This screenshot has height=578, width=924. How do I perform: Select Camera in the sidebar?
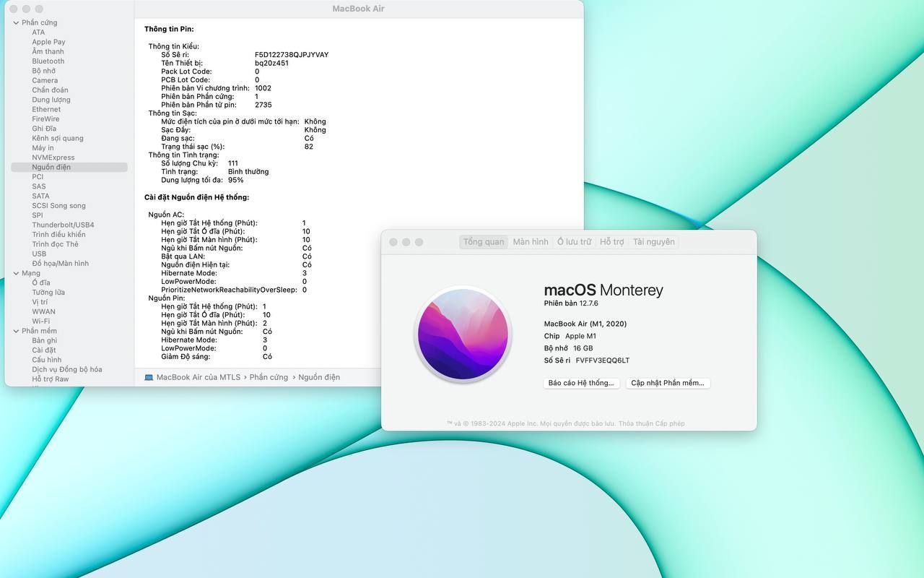click(45, 80)
